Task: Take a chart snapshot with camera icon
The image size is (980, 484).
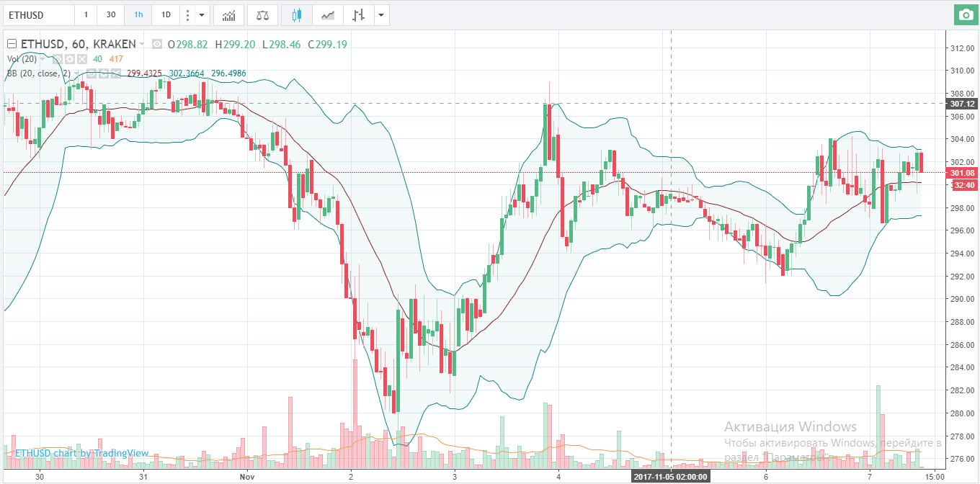Action: 966,14
